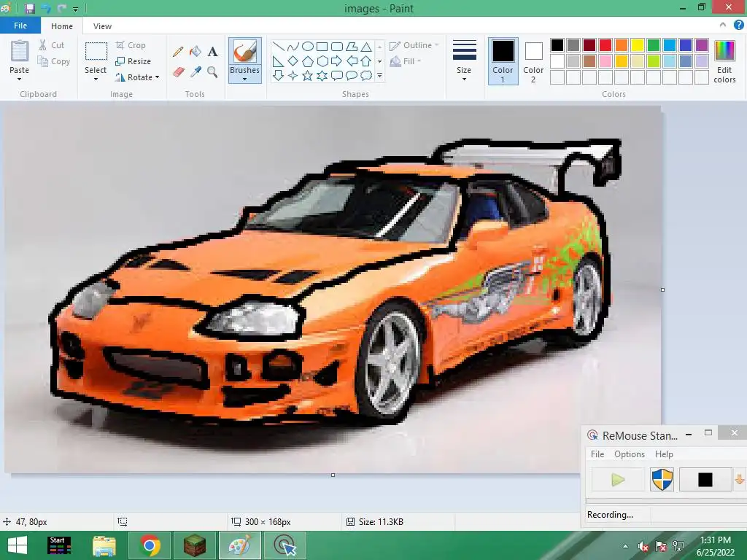Open the shape Fill dropdown
Image resolution: width=747 pixels, height=560 pixels.
pos(406,61)
